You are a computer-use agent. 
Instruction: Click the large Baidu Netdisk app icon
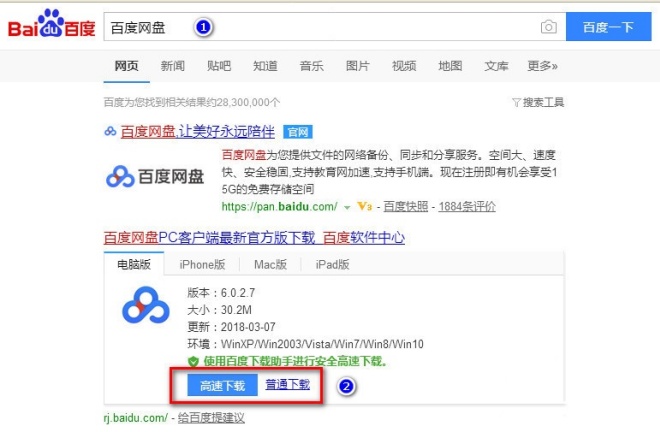[146, 305]
